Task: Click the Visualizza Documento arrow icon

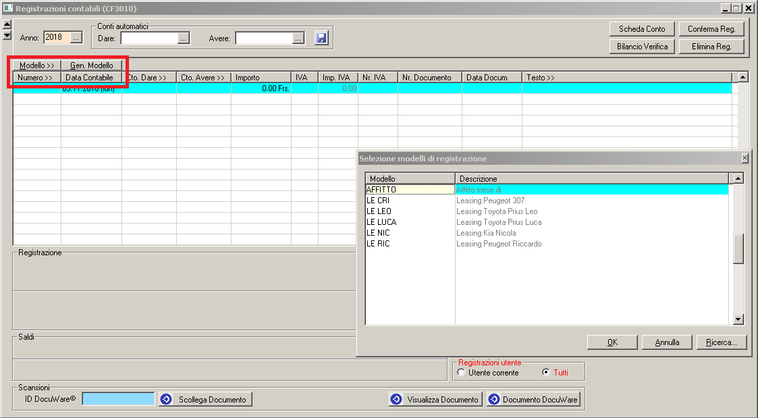Action: pyautogui.click(x=397, y=399)
